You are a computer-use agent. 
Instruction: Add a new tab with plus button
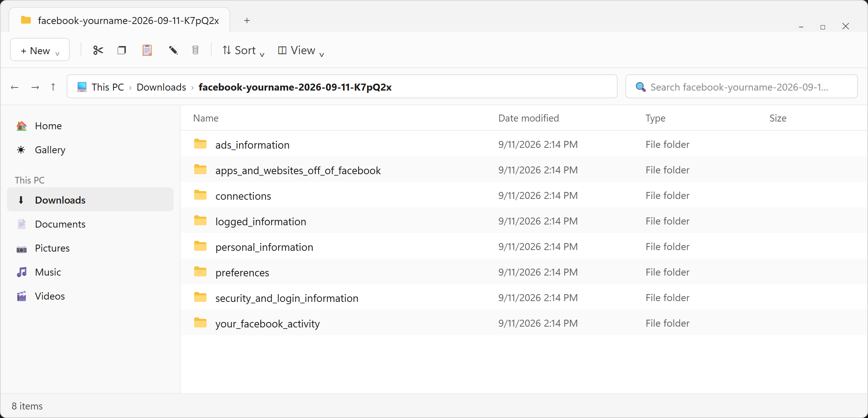point(247,21)
